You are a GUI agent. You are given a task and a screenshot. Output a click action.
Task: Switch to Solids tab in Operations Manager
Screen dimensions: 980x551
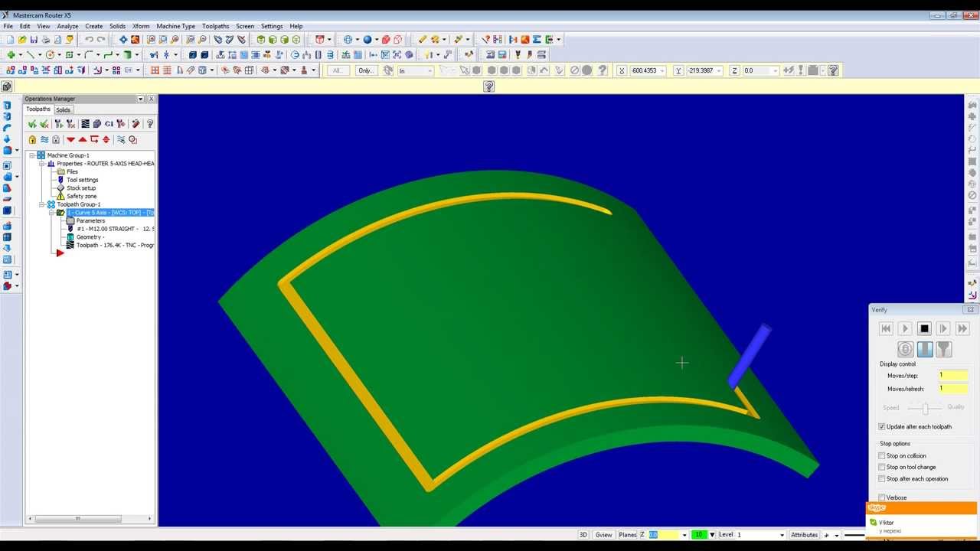[63, 110]
